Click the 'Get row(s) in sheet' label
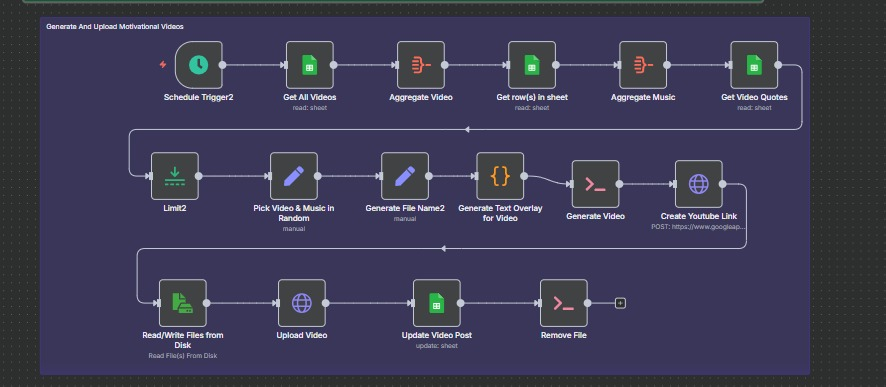Image resolution: width=886 pixels, height=387 pixels. tap(532, 97)
